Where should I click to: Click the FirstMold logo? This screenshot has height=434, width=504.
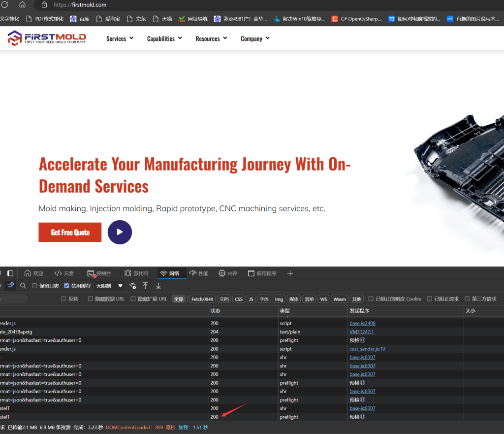coord(47,38)
